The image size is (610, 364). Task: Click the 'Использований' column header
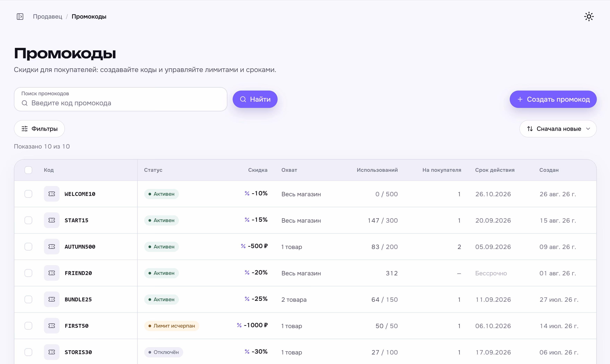pyautogui.click(x=377, y=170)
